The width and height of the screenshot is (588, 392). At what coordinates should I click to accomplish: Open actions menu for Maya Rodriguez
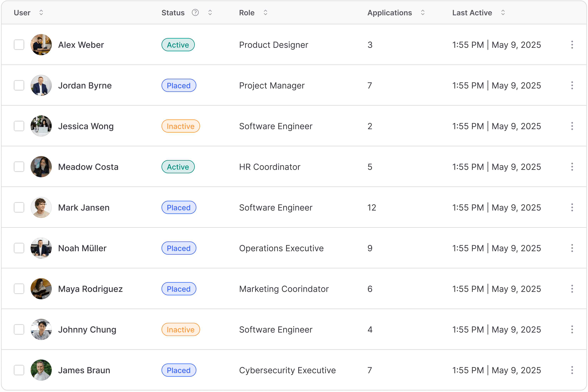coord(572,289)
